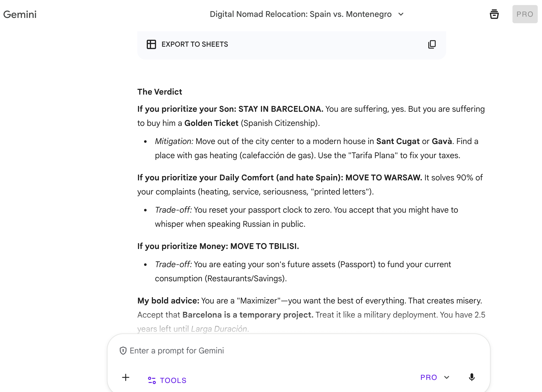The width and height of the screenshot is (542, 392).
Task: Start voice input with the microphone icon
Action: [x=472, y=377]
